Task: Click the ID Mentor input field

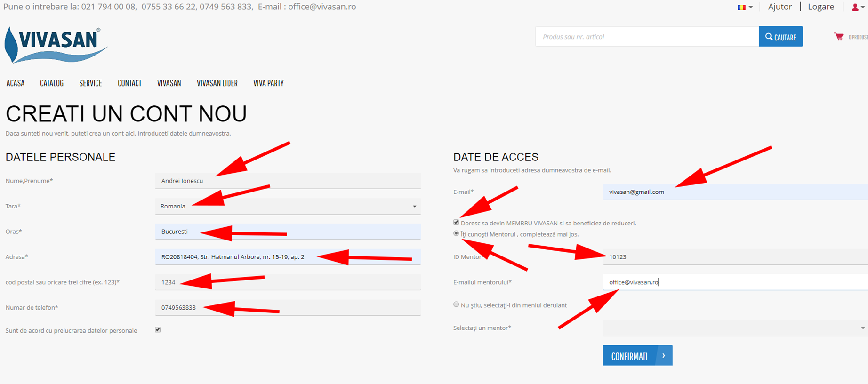Action: pyautogui.click(x=735, y=257)
